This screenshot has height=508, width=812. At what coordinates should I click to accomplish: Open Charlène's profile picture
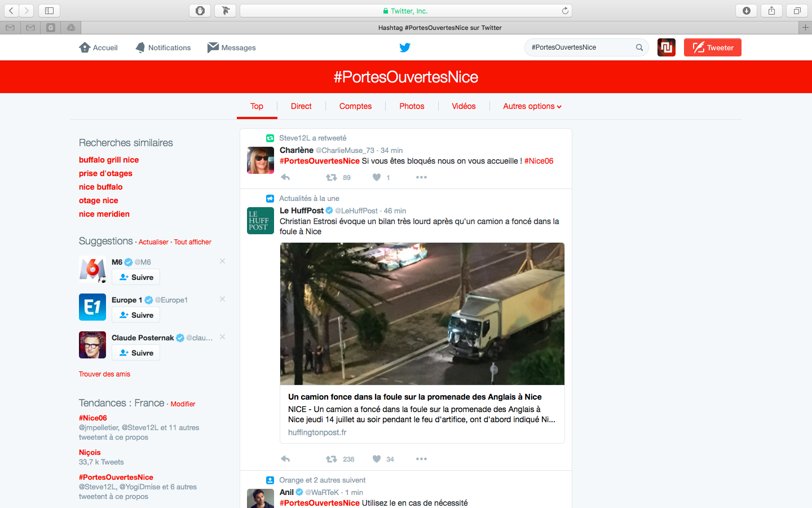(261, 160)
